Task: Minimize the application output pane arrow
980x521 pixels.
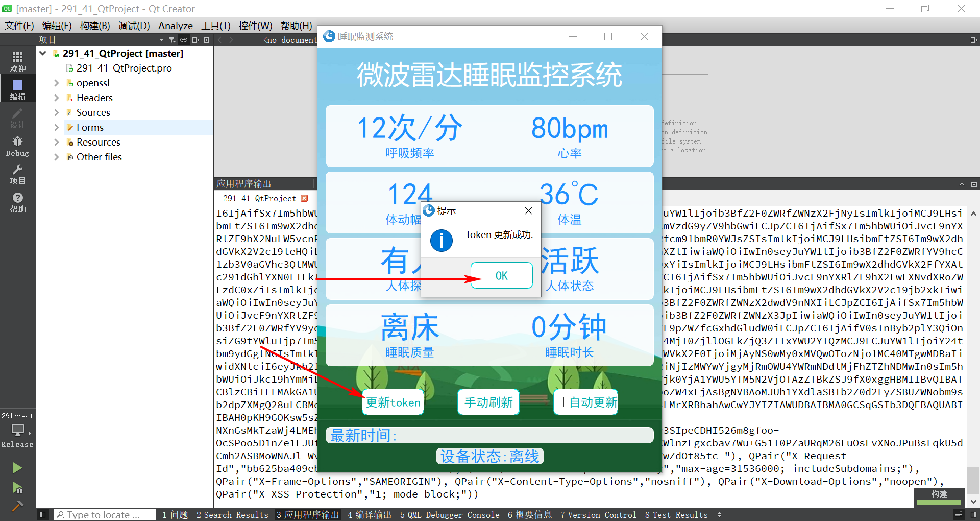Action: tap(962, 184)
